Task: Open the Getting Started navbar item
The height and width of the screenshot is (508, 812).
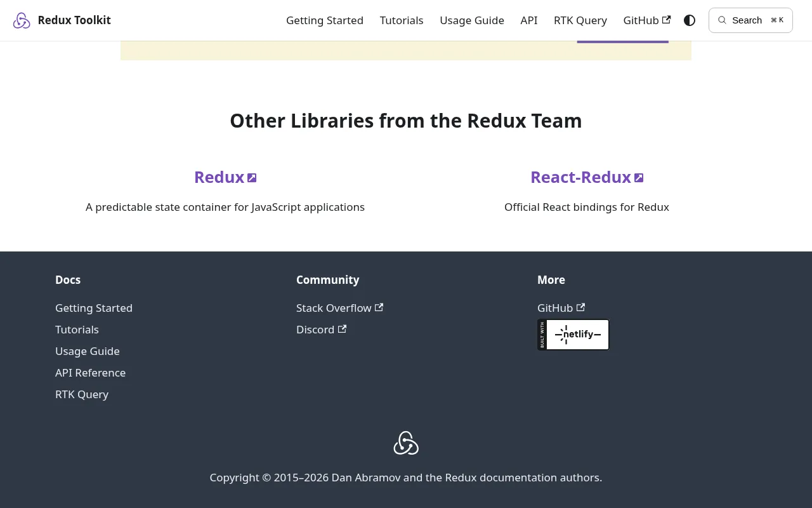Action: click(x=325, y=20)
